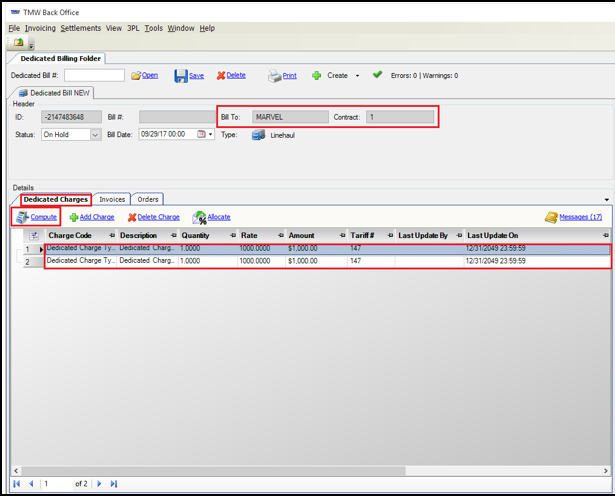
Task: Click the Bill Date calendar icon
Action: click(x=201, y=134)
